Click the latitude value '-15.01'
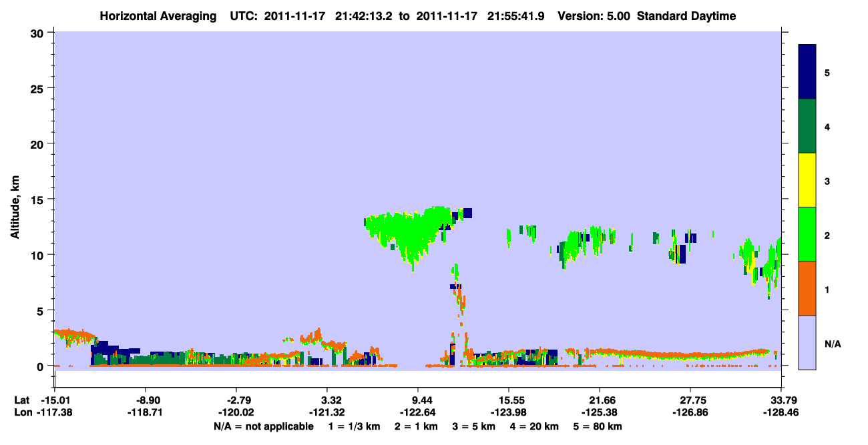 tap(55, 400)
